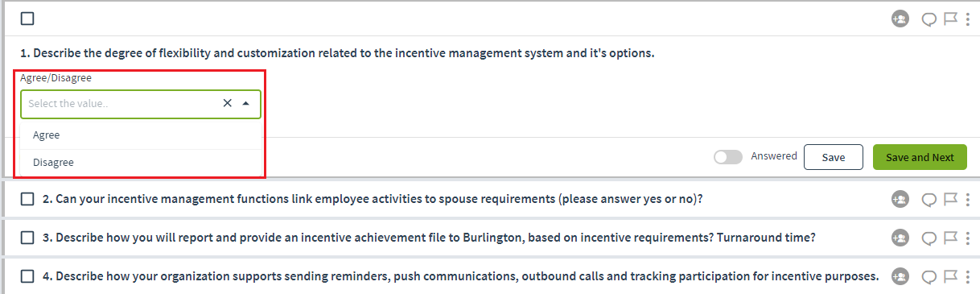Screen dimensions: 980x294
Task: Collapse the Agree/Disagree dropdown arrow
Action: click(245, 103)
